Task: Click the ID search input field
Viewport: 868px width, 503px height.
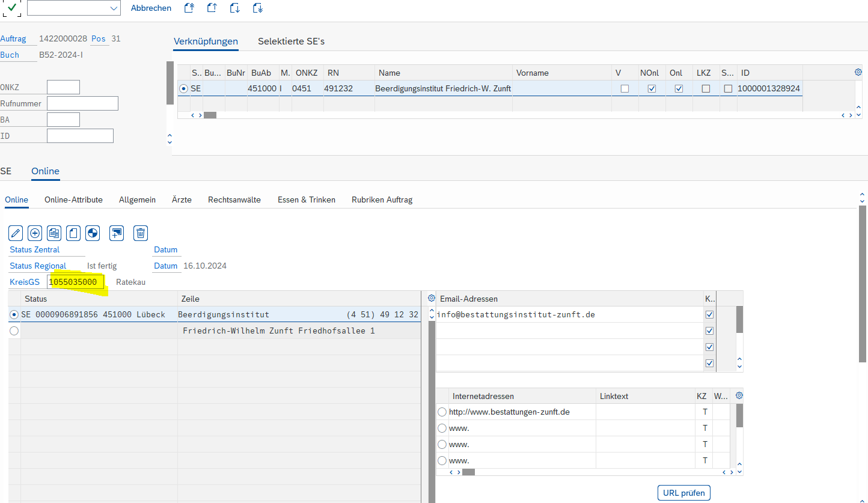Action: [80, 136]
